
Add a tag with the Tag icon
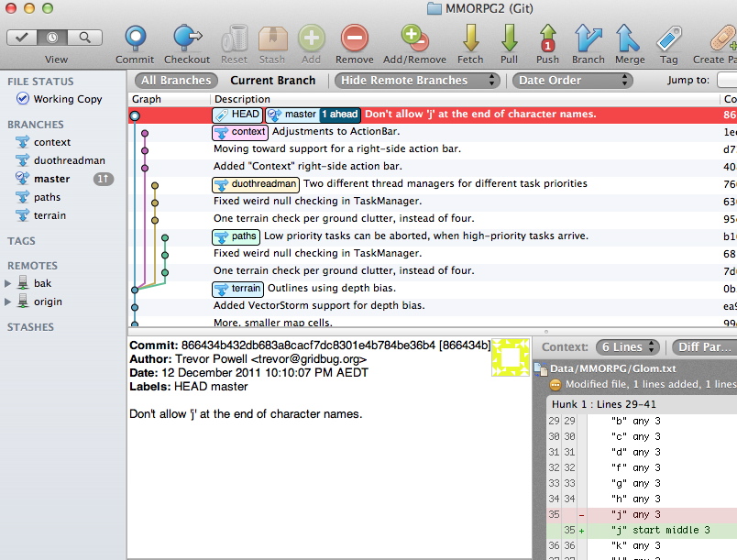click(669, 38)
